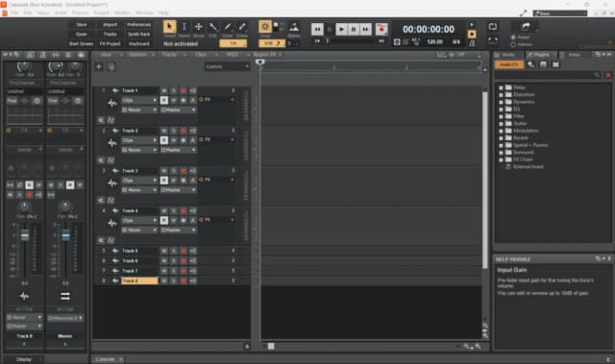Click the Record button in transport
This screenshot has height=364, width=615.
(x=381, y=29)
